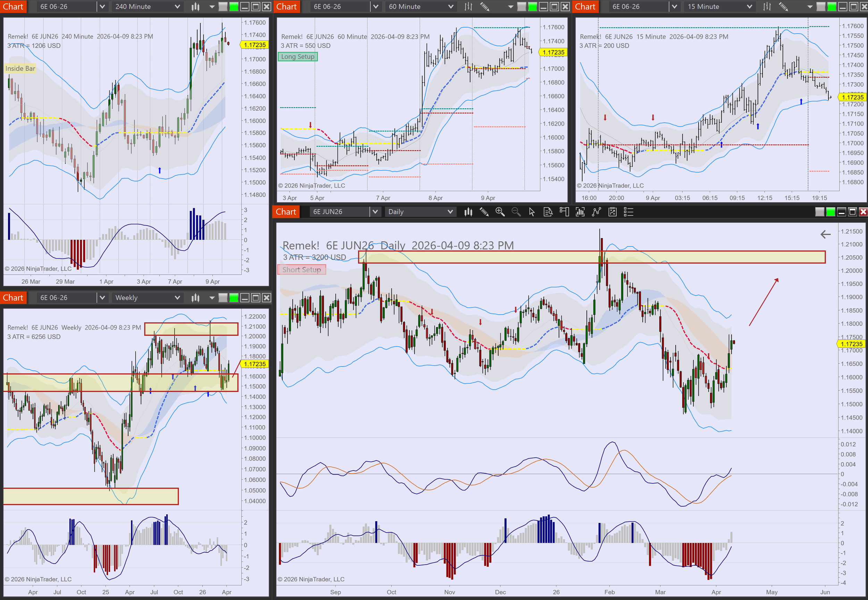
Task: Click Zoom In icon on Daily chart toolbar
Action: (x=500, y=212)
